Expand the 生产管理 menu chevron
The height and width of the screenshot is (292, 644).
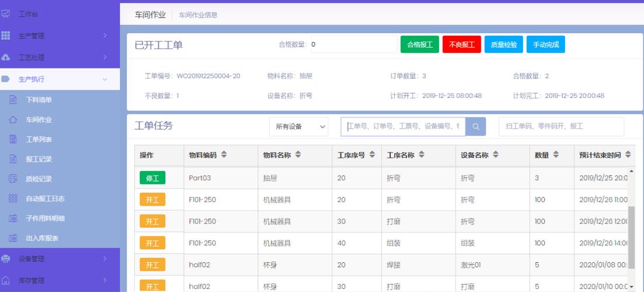click(105, 36)
